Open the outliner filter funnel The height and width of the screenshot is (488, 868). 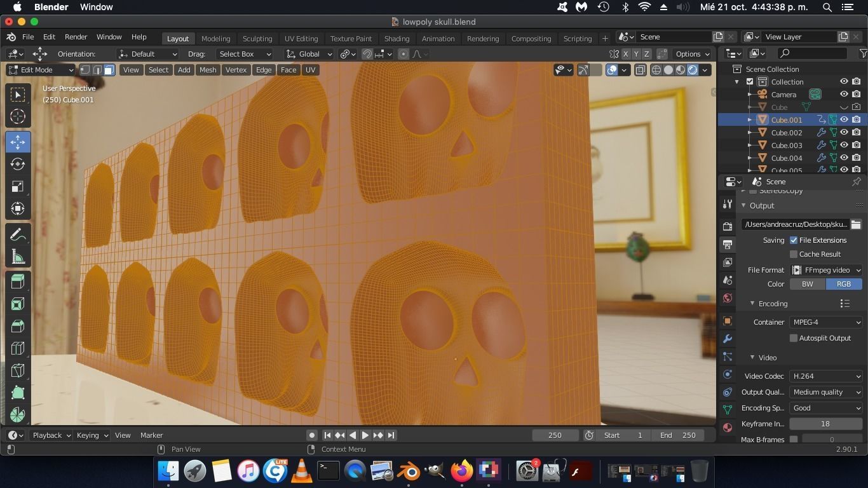pos(863,53)
